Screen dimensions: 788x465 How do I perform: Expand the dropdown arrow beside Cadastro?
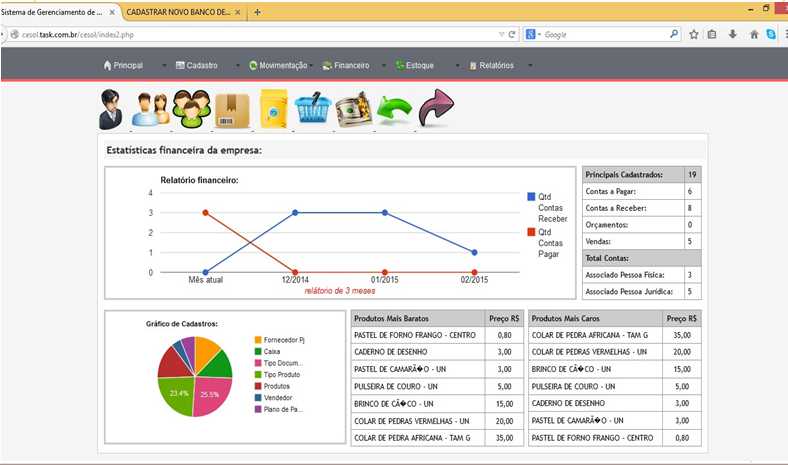pos(238,66)
